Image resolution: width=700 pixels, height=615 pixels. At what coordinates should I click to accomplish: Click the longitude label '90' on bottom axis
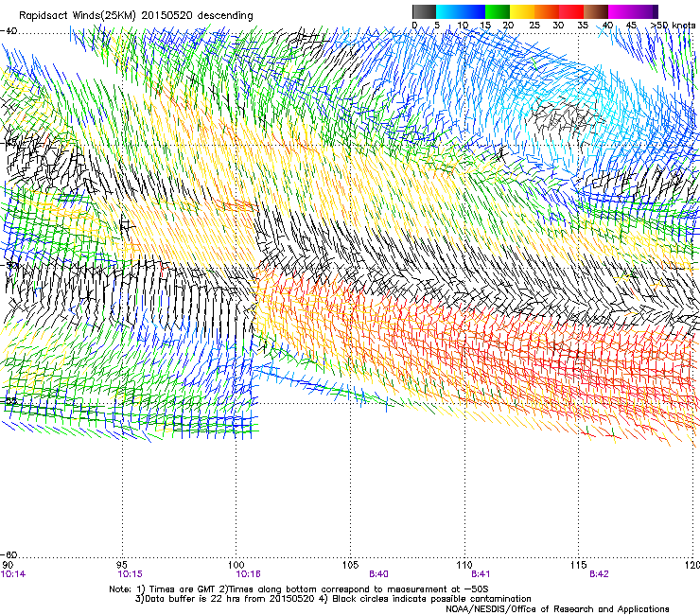(x=8, y=565)
